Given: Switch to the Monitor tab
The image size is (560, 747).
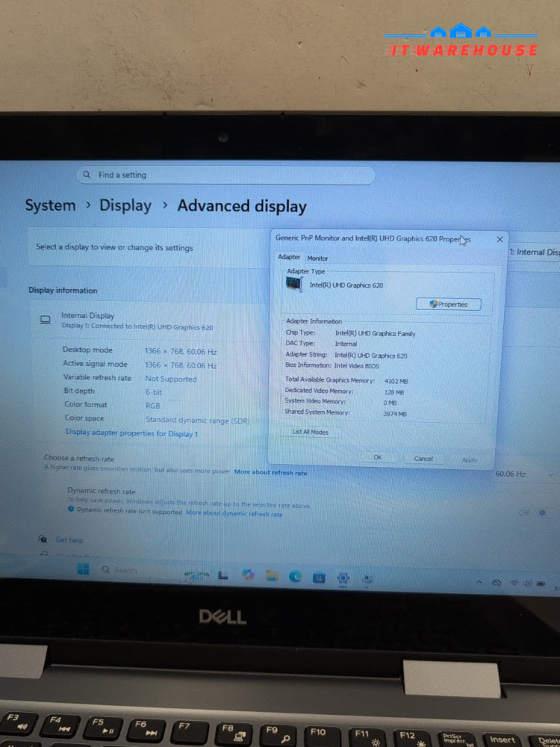Looking at the screenshot, I should (x=317, y=258).
